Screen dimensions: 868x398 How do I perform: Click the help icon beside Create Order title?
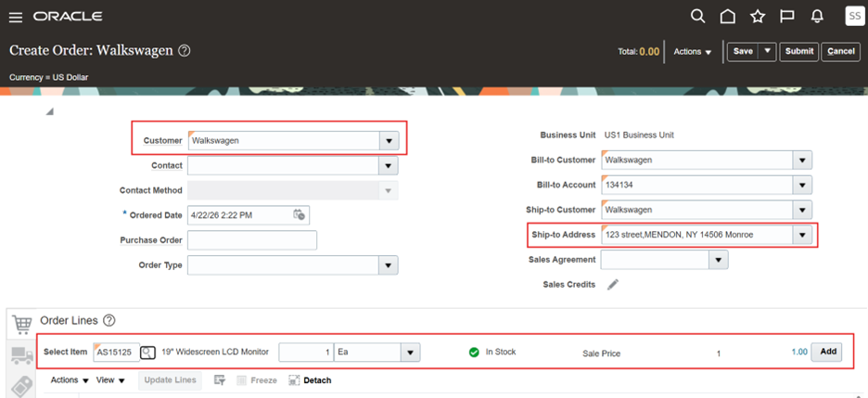tap(185, 51)
